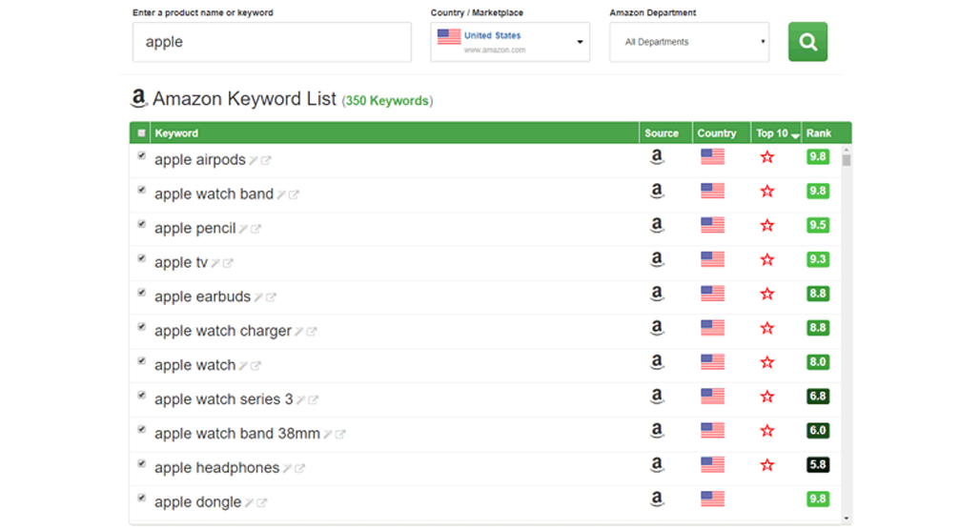Uncheck the 'apple watch charger' row checkbox
Image resolution: width=980 pixels, height=530 pixels.
(x=141, y=327)
